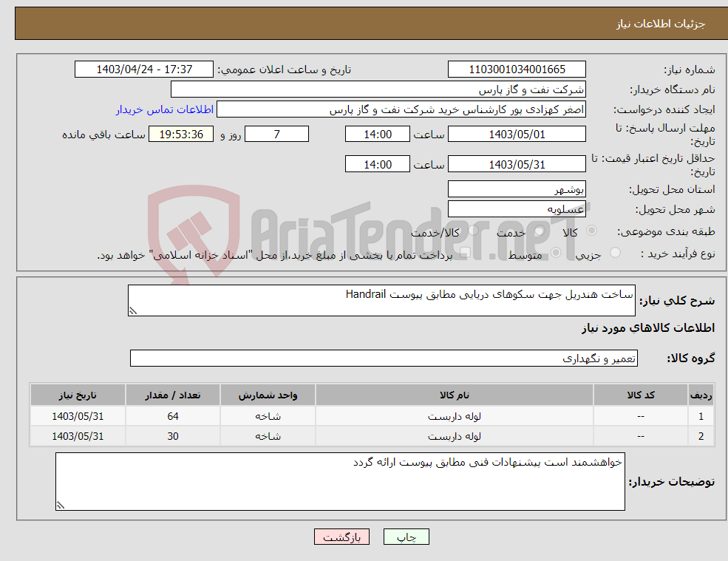Click resize handle of description textarea

click(133, 311)
